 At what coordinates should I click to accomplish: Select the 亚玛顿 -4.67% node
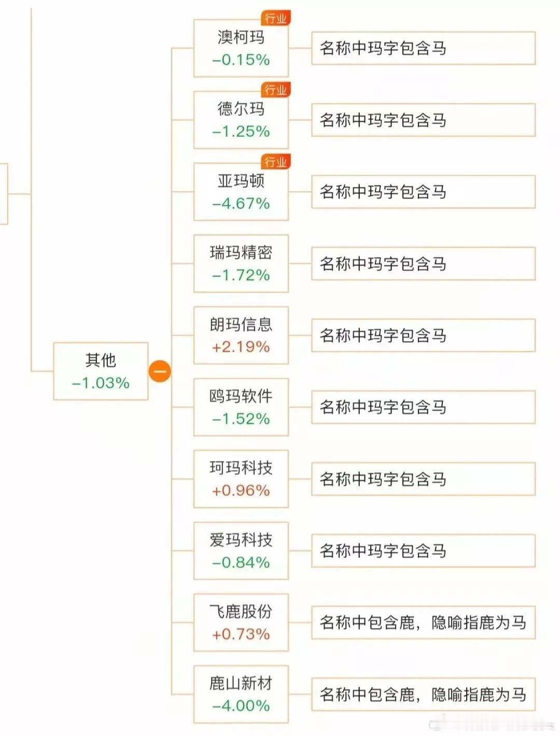coord(241,192)
